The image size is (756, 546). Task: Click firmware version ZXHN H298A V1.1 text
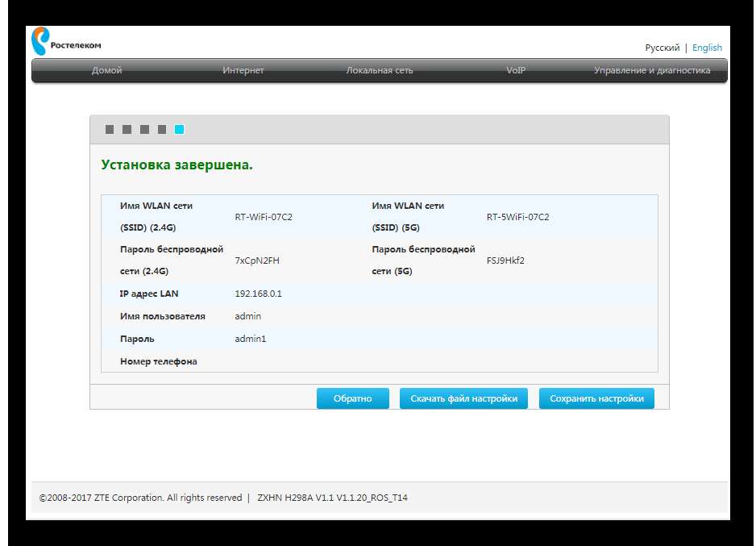[x=332, y=498]
